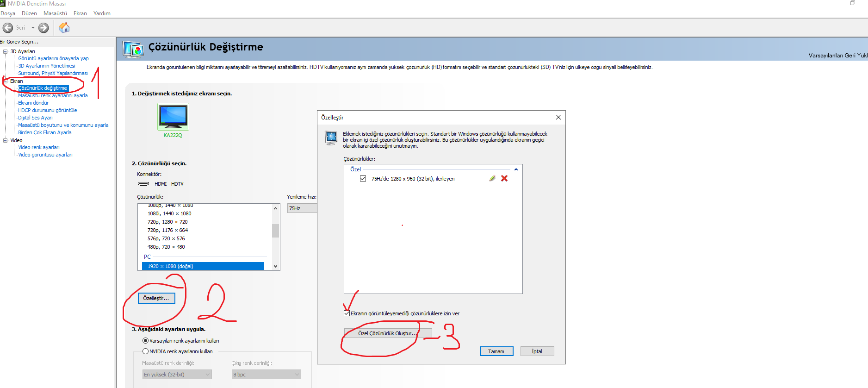Open 'Dijital Ses Ayarı' tree link
This screenshot has width=868, height=388.
35,118
